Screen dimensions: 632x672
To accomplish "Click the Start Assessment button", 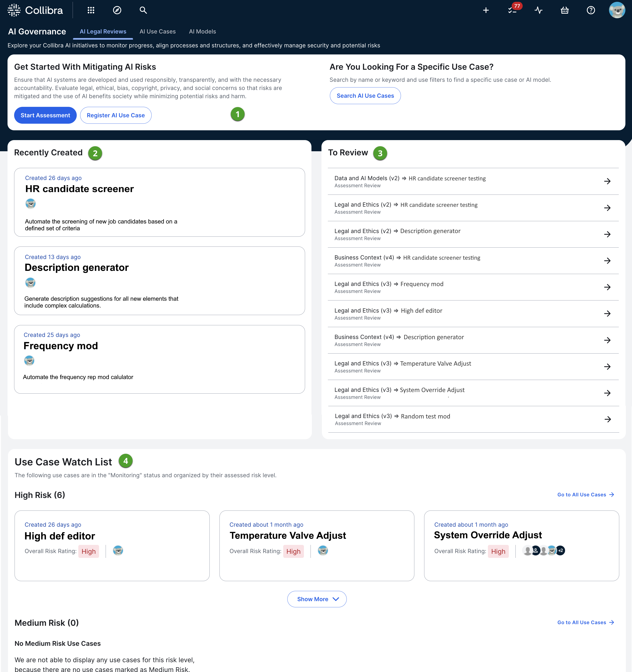I will 45,115.
